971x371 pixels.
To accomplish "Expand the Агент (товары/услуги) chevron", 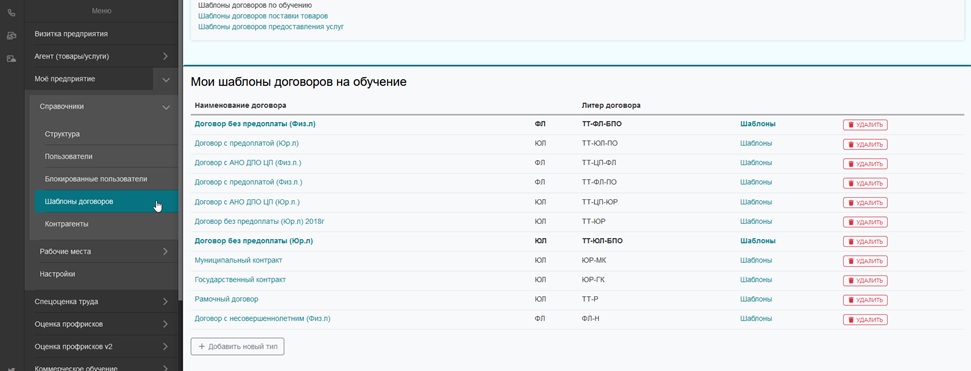I will (x=165, y=56).
